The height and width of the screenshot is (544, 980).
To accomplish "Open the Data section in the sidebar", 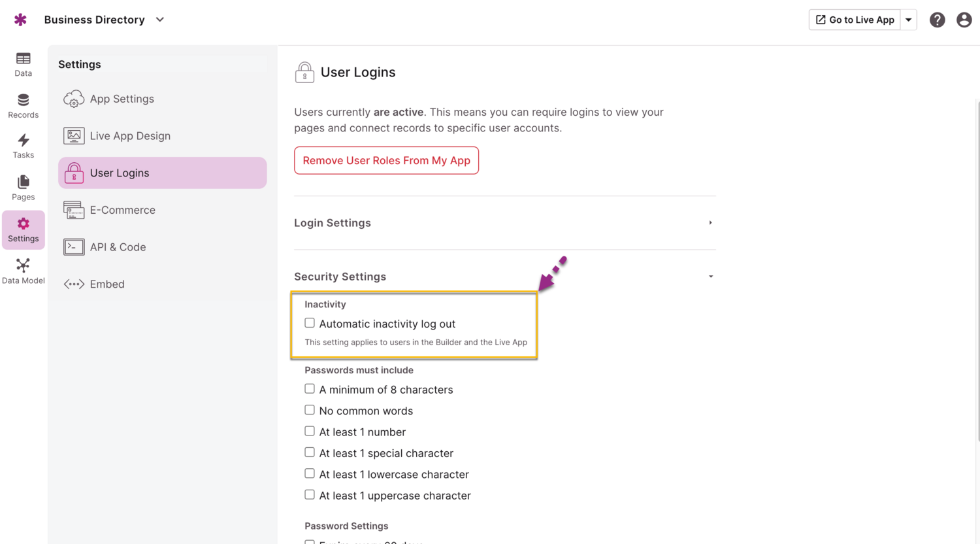I will 23,63.
